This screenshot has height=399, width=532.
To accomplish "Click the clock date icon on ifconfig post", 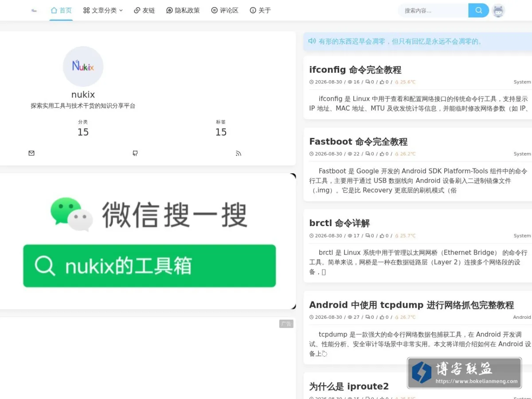I will pyautogui.click(x=311, y=82).
